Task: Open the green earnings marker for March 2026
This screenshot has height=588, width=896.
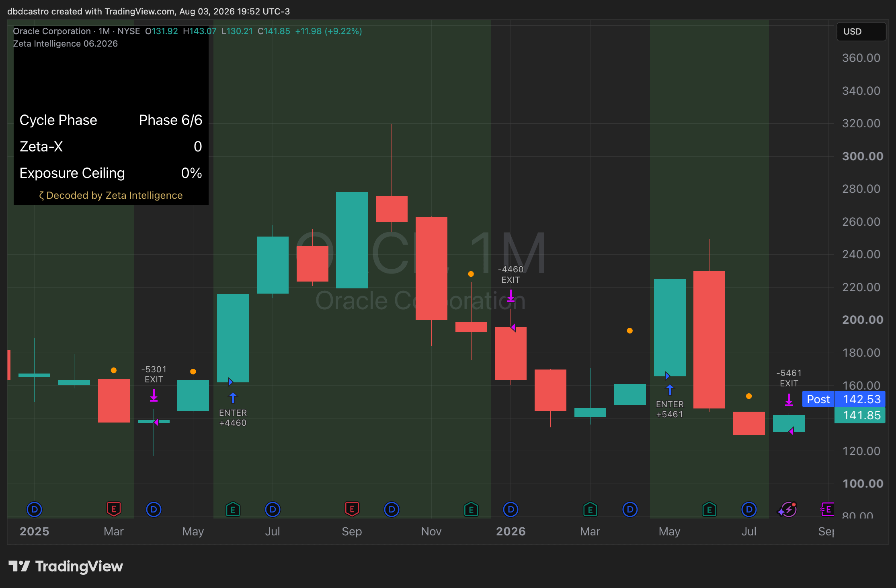Action: tap(590, 510)
